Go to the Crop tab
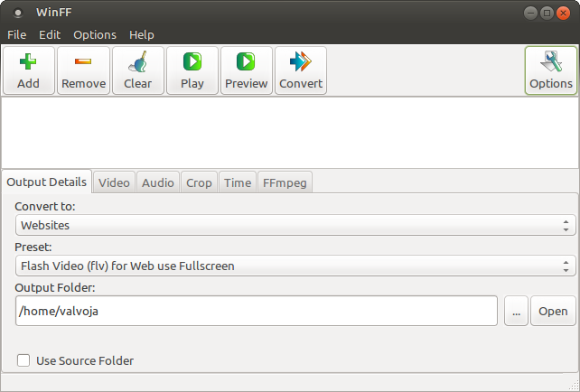580x392 pixels. 199,182
